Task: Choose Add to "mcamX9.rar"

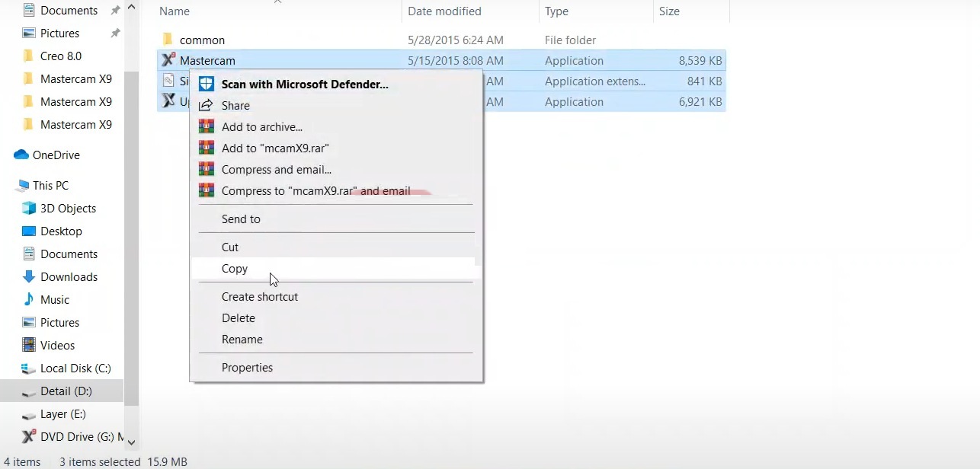Action: point(275,148)
